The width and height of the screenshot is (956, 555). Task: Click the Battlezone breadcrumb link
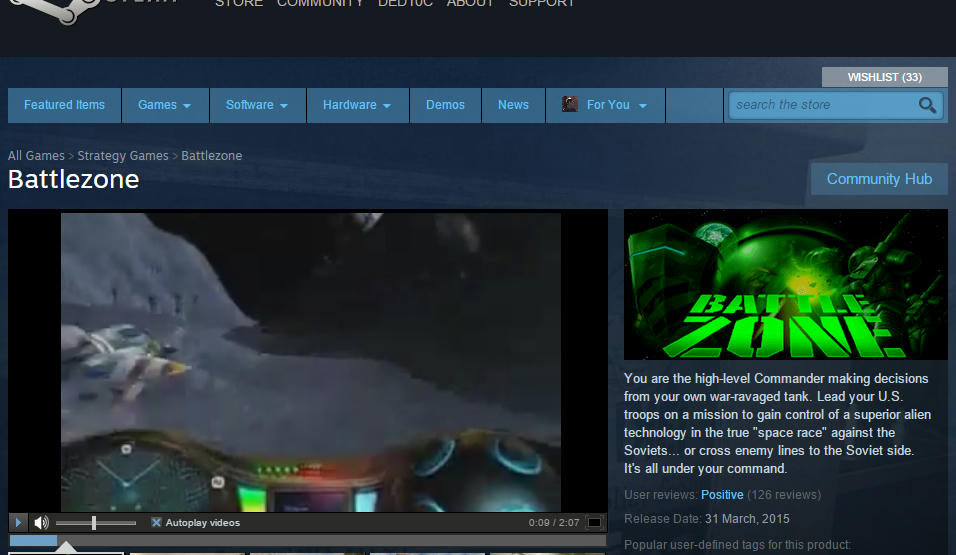tap(212, 156)
